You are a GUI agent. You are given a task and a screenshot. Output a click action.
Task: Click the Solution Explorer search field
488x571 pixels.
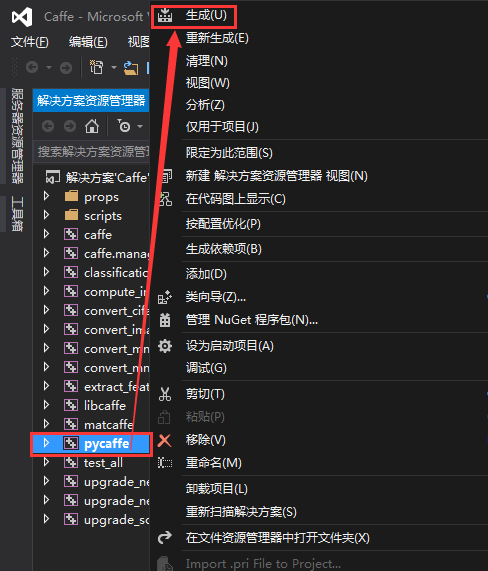point(92,151)
